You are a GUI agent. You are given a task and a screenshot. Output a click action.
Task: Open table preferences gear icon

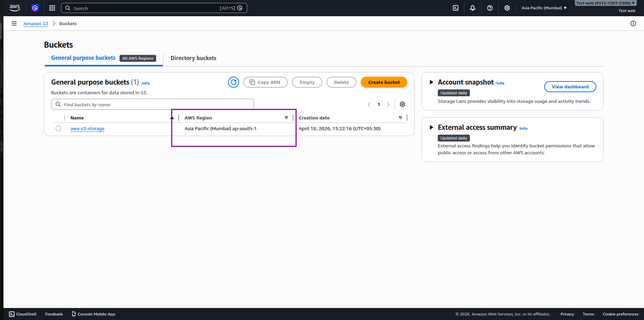click(402, 104)
